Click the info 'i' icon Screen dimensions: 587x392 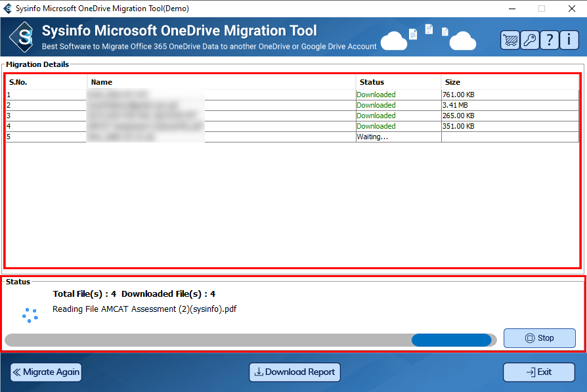pyautogui.click(x=569, y=40)
